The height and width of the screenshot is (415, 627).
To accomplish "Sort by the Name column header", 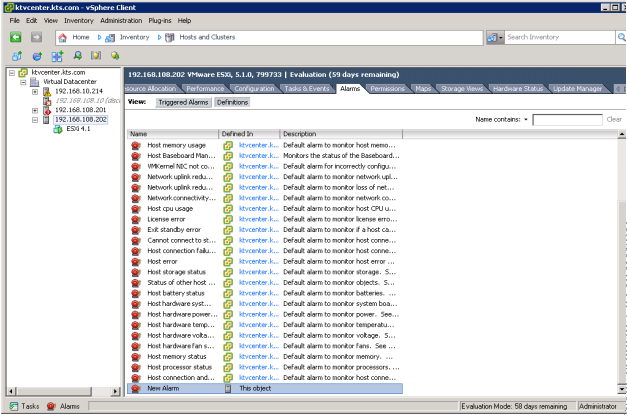I will point(173,134).
